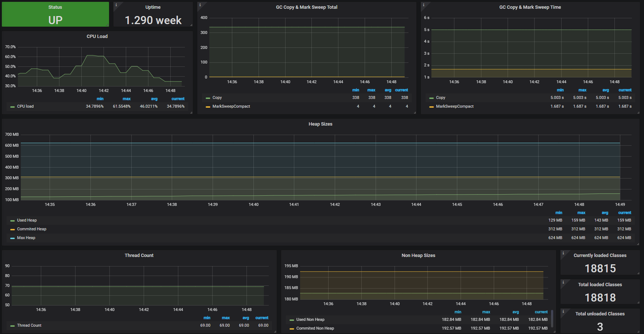
Task: Sort Heap Sizes legend by min
Action: click(559, 213)
